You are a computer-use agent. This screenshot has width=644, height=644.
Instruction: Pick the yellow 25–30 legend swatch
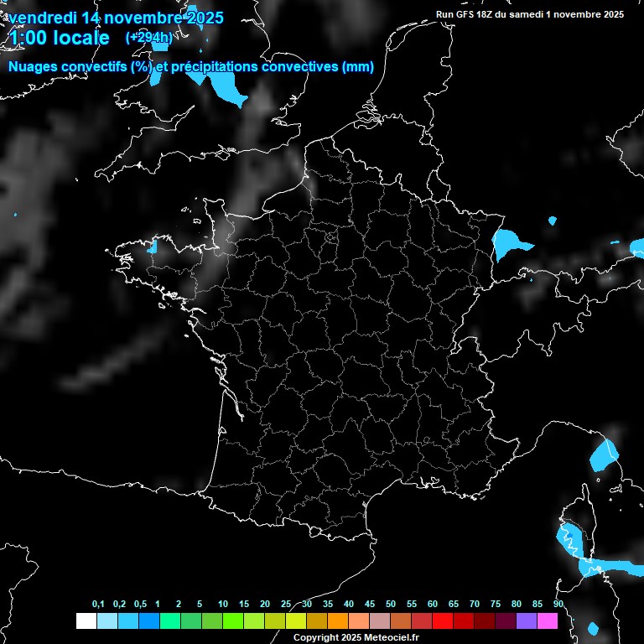click(296, 621)
